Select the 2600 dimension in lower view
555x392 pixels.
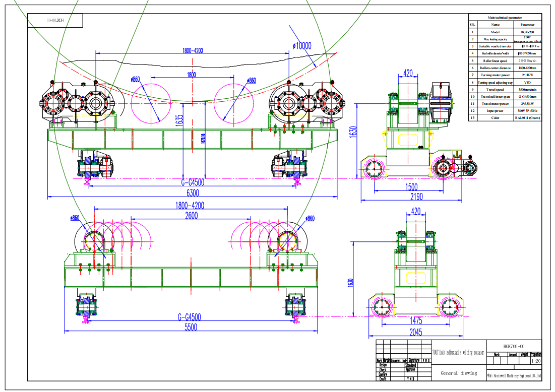click(x=191, y=215)
